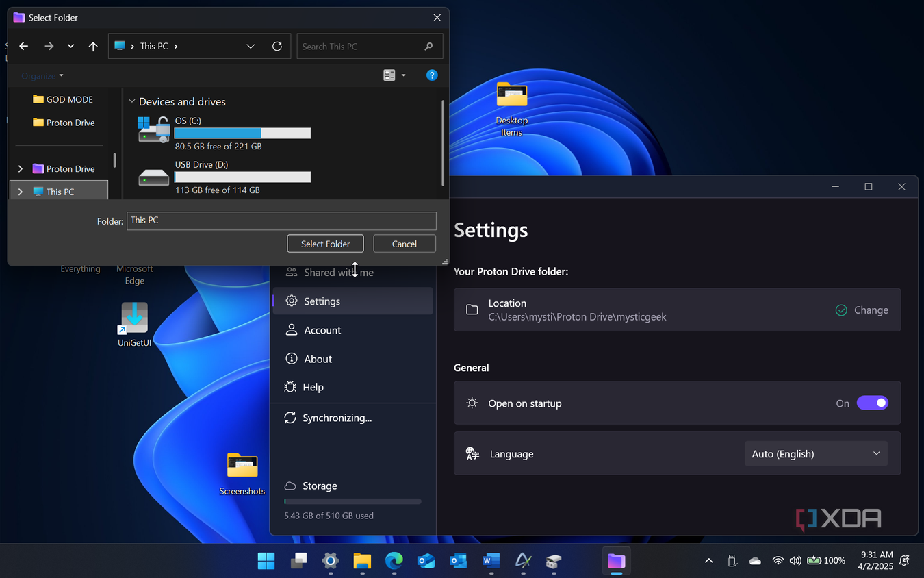Go to About in Proton Drive

point(352,359)
